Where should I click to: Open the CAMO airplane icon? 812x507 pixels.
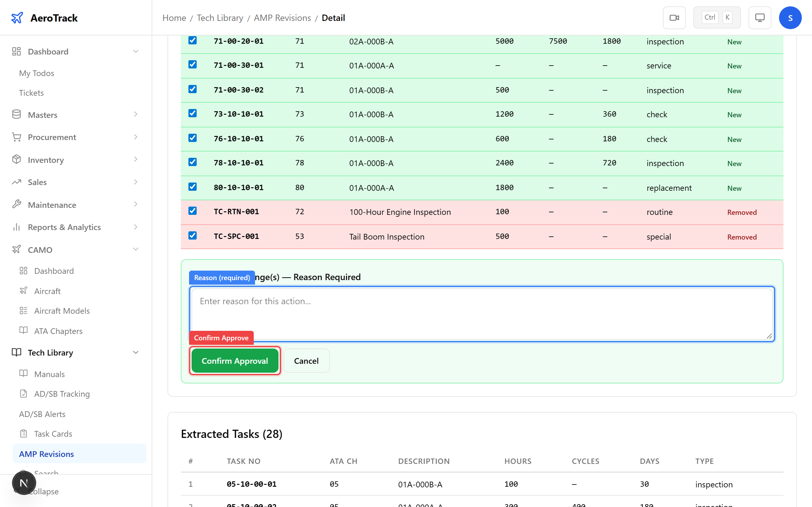click(x=16, y=249)
